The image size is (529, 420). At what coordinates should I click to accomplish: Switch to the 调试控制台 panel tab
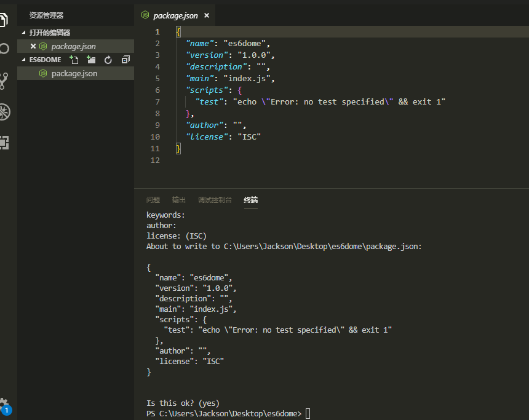[215, 200]
